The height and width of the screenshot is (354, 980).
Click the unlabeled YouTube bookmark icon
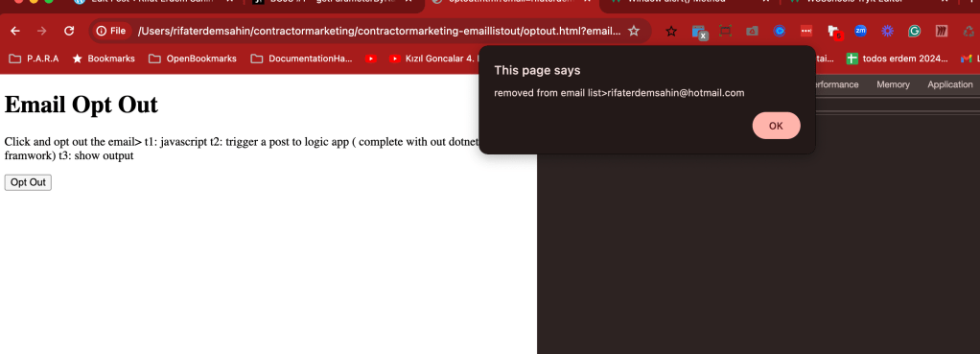(x=371, y=59)
